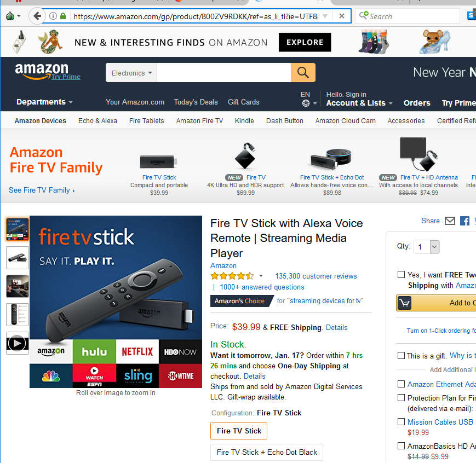
Task: Click the Amazon logo
Action: click(x=42, y=71)
